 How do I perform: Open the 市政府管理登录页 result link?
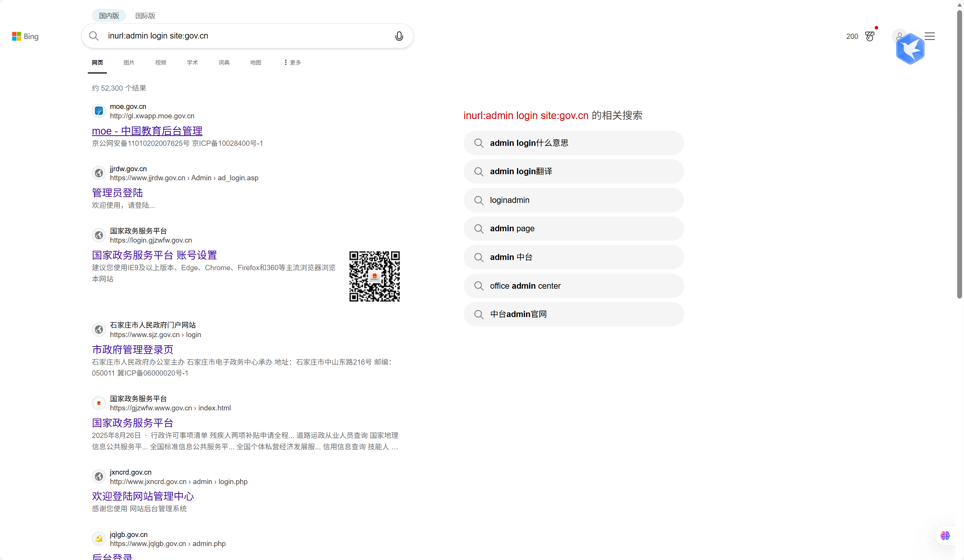tap(132, 350)
